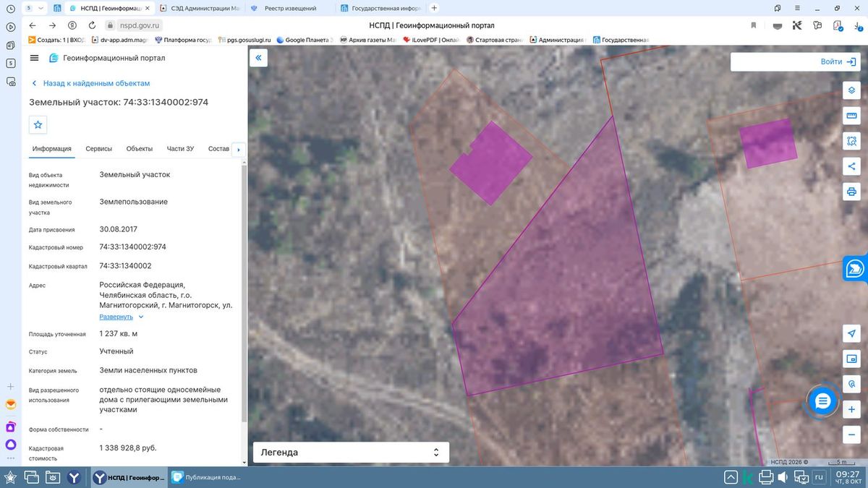868x488 pixels.
Task: Select the Части ЗУ tab
Action: 180,149
